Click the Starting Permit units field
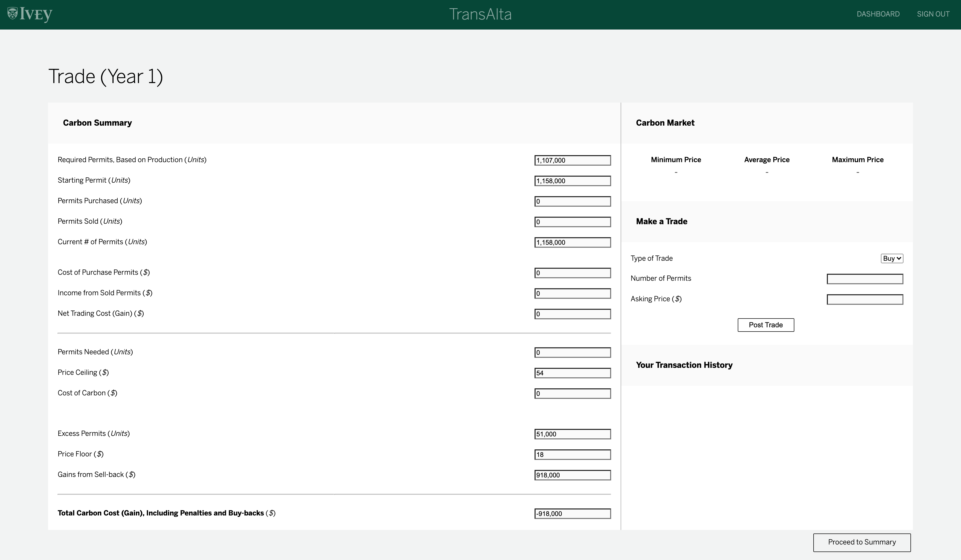 (572, 181)
